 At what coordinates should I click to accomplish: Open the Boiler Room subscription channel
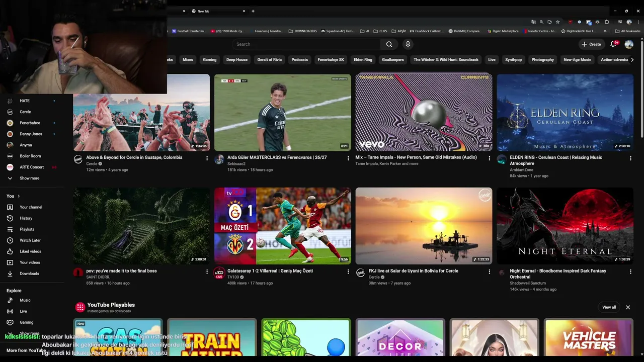30,156
